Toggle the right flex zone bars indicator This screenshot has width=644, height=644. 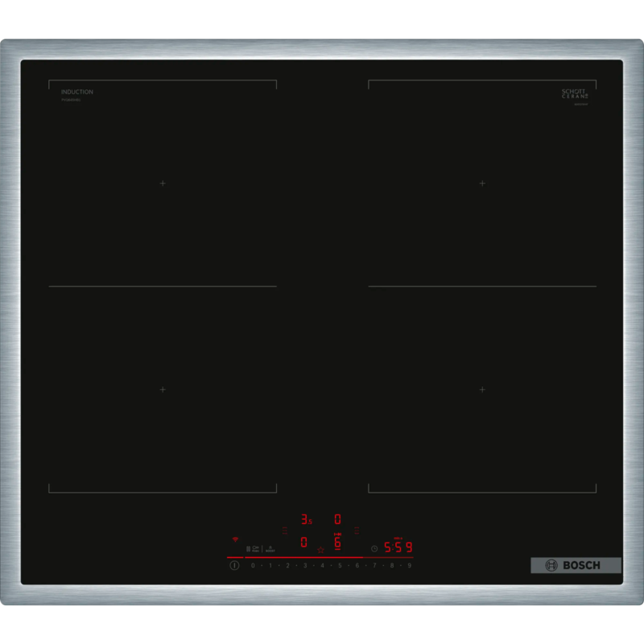357,530
